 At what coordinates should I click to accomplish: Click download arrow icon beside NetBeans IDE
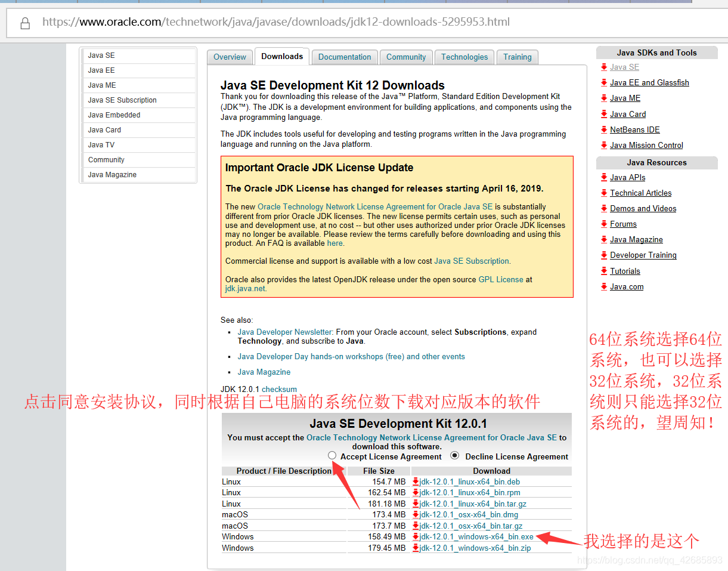604,129
